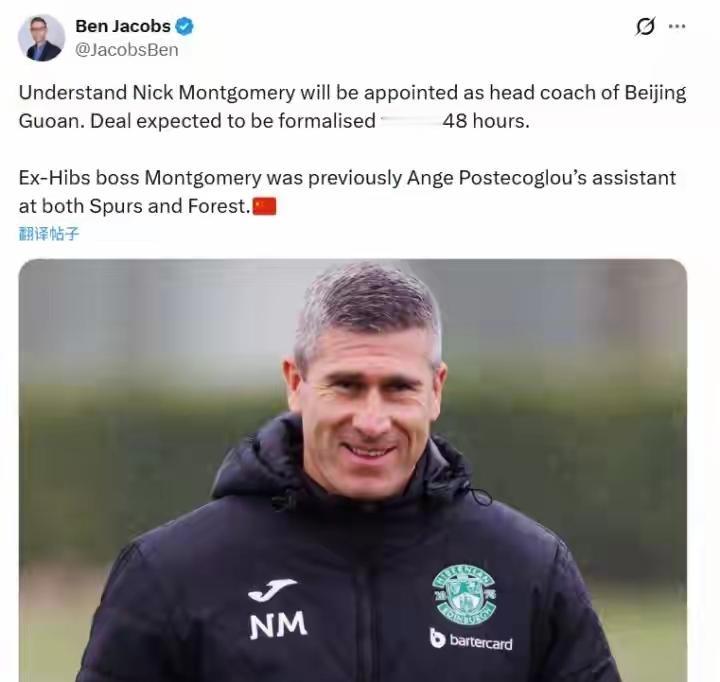Click the blurred word before 48 hours
This screenshot has width=720, height=682.
click(409, 121)
